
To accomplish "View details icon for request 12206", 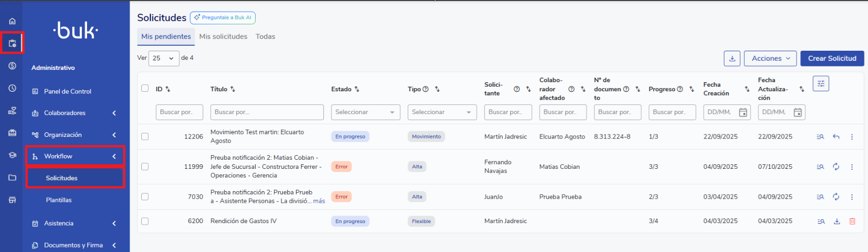I will [820, 137].
